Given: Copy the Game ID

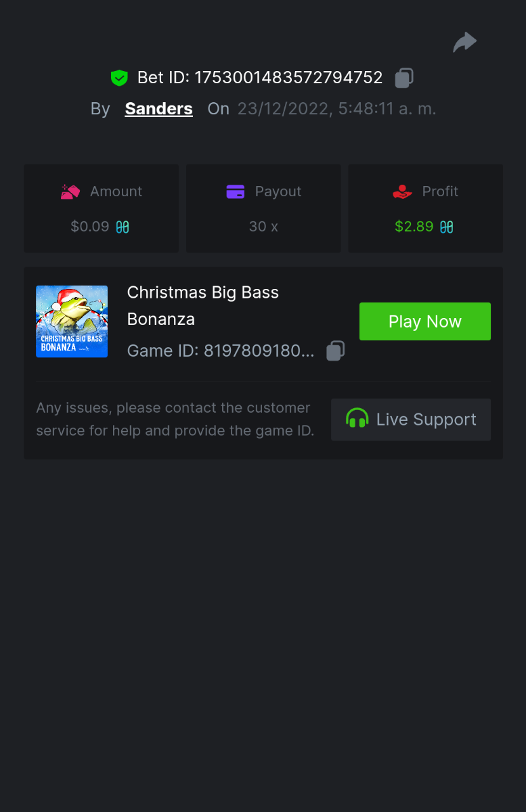Looking at the screenshot, I should point(336,351).
